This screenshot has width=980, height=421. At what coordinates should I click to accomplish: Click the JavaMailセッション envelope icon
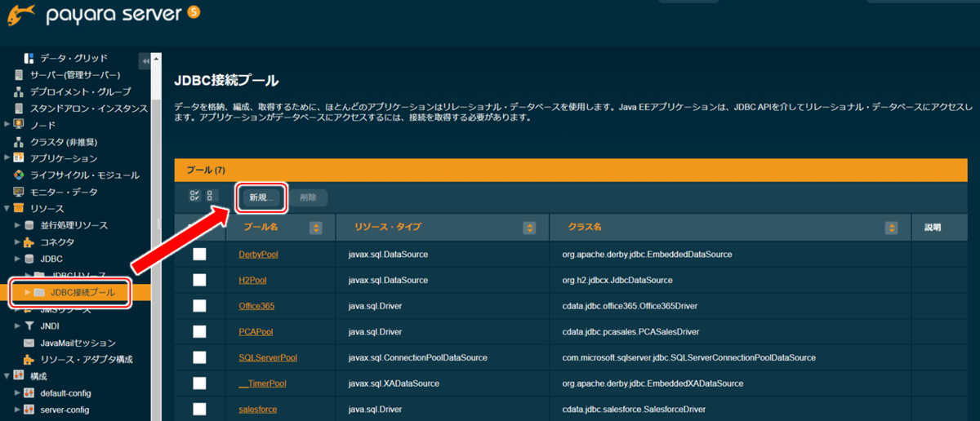point(29,343)
